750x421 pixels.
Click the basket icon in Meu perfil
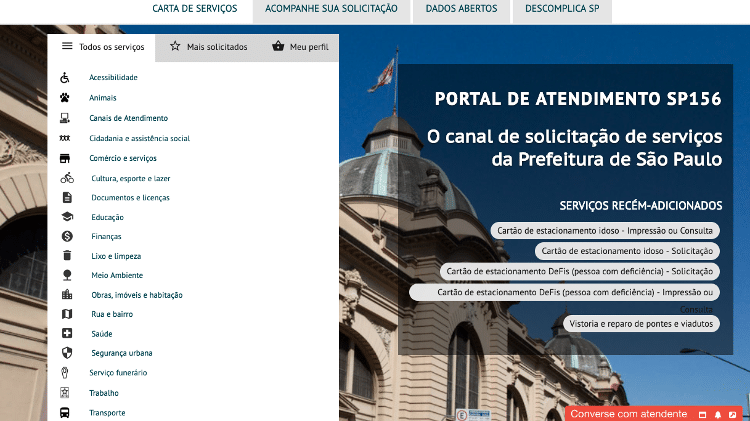coord(278,46)
